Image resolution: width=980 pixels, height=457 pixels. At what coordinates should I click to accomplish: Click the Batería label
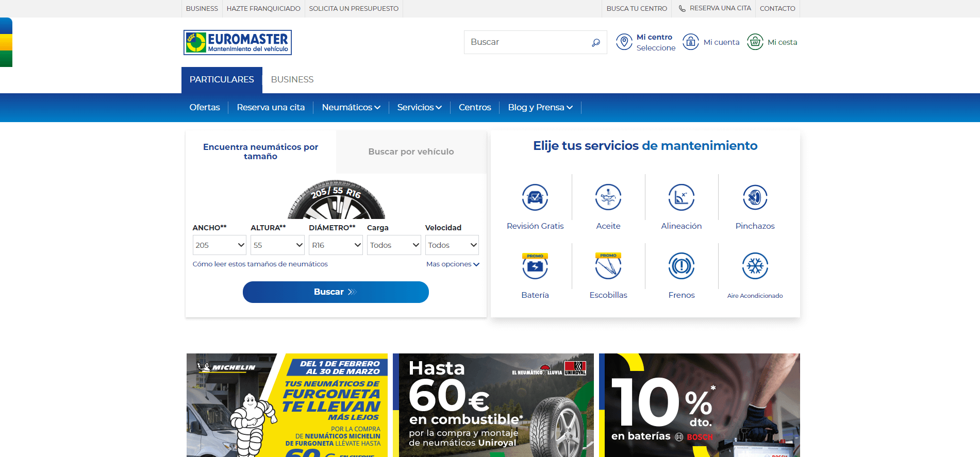pyautogui.click(x=535, y=295)
